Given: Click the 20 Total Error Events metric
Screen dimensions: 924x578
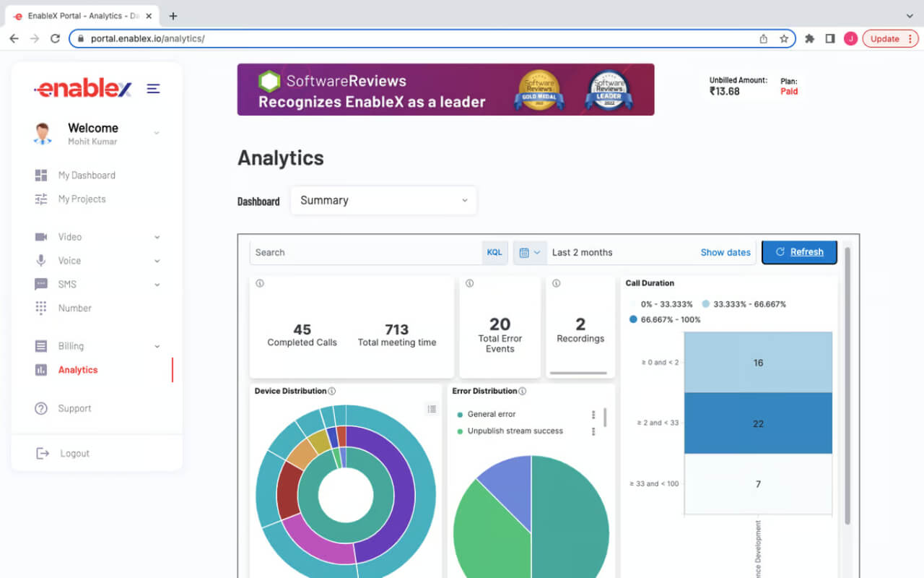Looking at the screenshot, I should [500, 335].
